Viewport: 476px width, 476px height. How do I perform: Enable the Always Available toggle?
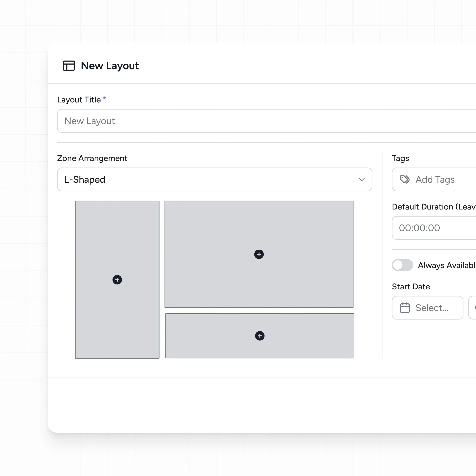(x=402, y=265)
